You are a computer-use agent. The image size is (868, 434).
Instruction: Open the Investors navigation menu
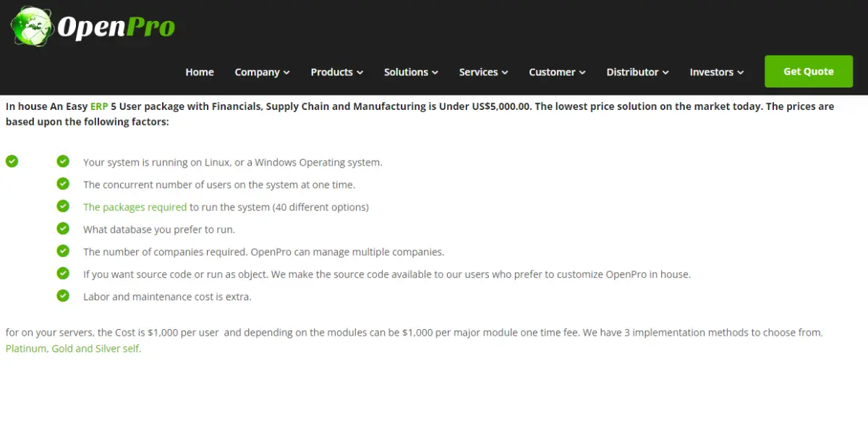tap(716, 72)
